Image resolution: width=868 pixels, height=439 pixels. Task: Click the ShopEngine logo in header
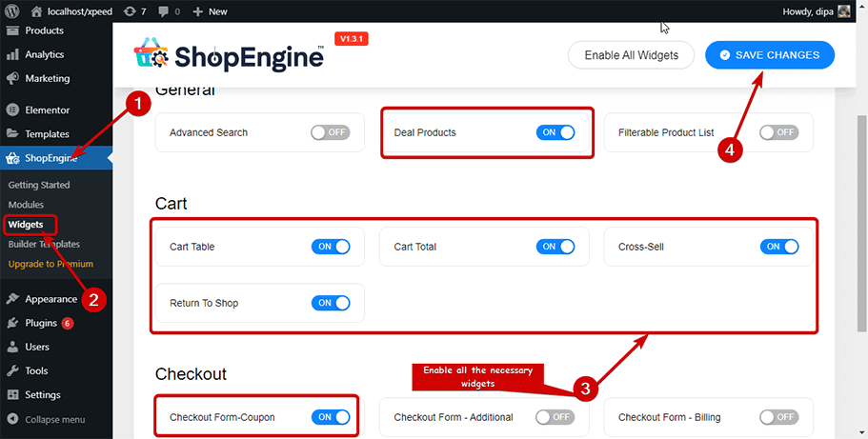point(229,55)
